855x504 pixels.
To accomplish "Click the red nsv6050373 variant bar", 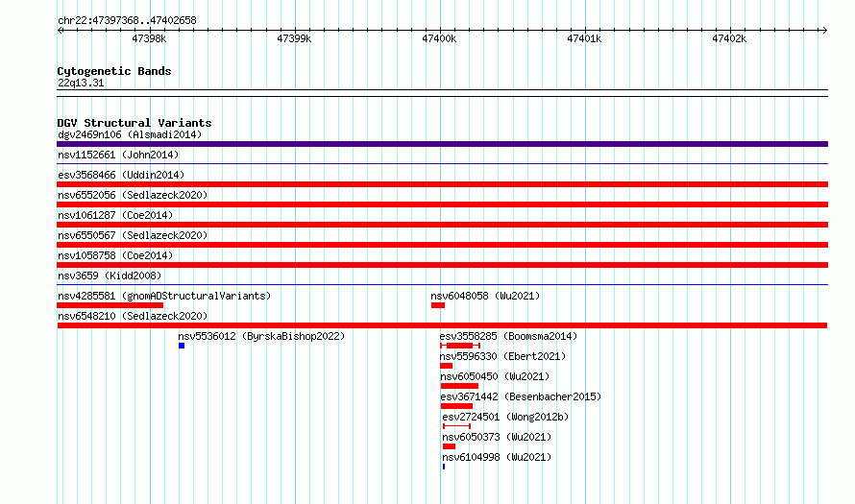I will tap(449, 446).
